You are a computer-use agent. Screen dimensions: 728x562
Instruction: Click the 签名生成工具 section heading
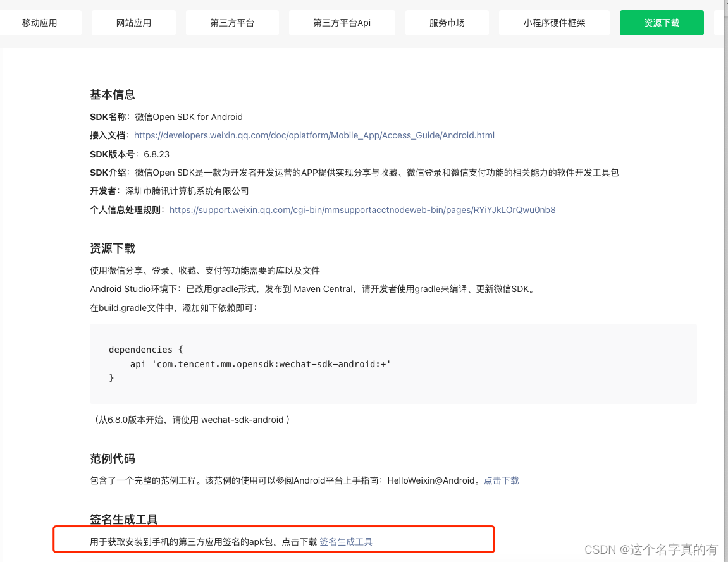click(x=124, y=519)
